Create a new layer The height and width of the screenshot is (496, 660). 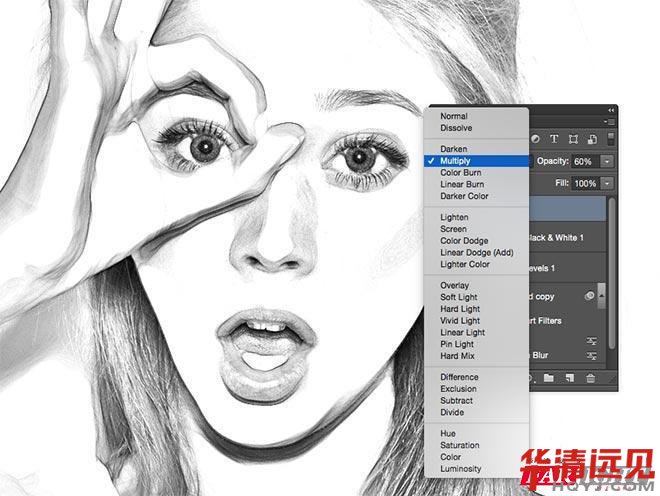(x=570, y=378)
